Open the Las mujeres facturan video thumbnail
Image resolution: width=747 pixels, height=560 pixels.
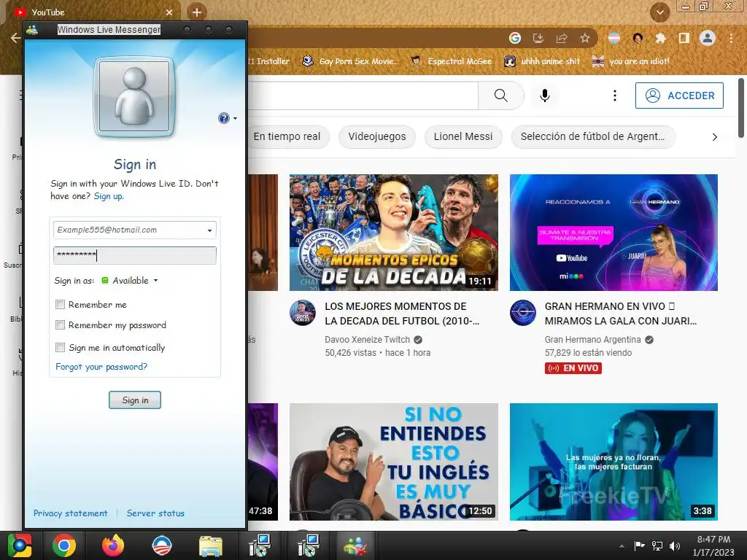point(614,462)
